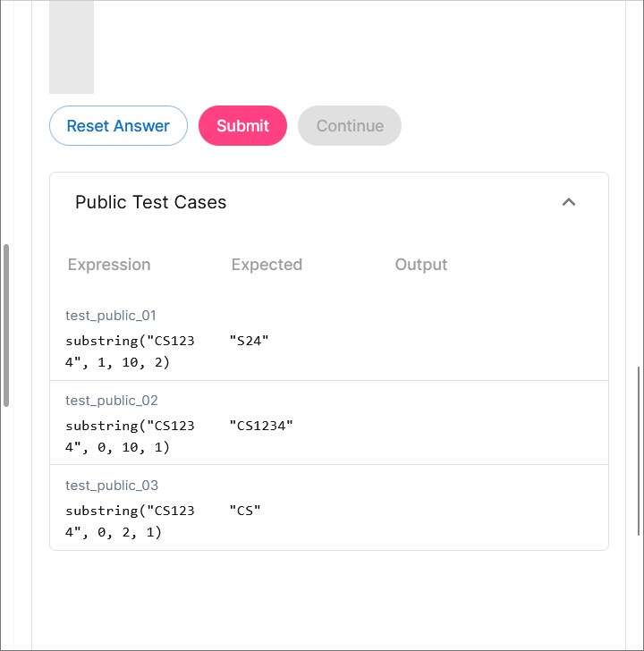This screenshot has width=644, height=651.
Task: Select the test_public_02 label
Action: (x=111, y=401)
